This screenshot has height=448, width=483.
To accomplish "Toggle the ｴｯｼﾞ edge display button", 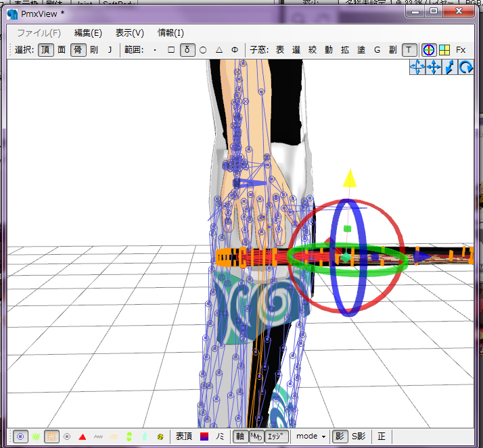I will [276, 437].
